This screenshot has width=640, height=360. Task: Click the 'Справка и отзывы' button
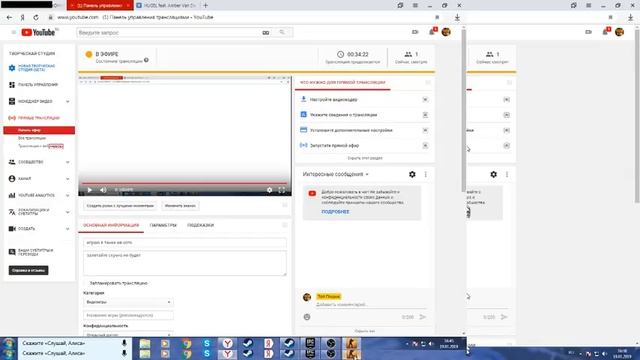pyautogui.click(x=28, y=270)
